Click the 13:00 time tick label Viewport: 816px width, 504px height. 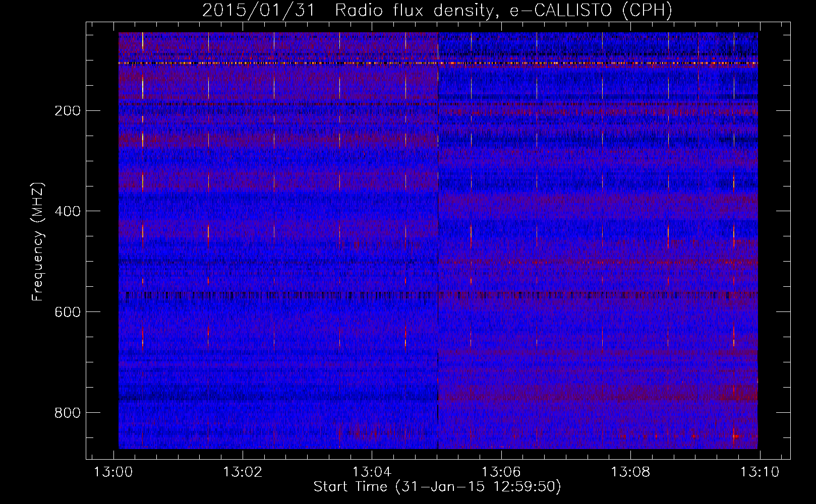(113, 472)
